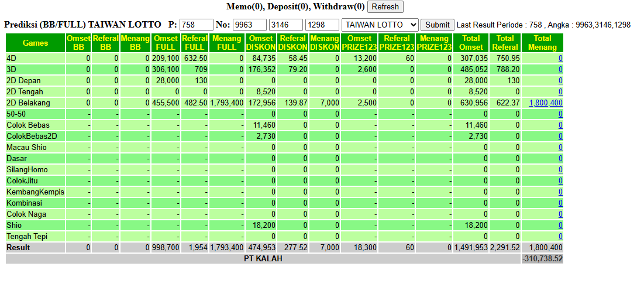
Task: Open Total Menang link for Kombinasi row
Action: [560, 203]
